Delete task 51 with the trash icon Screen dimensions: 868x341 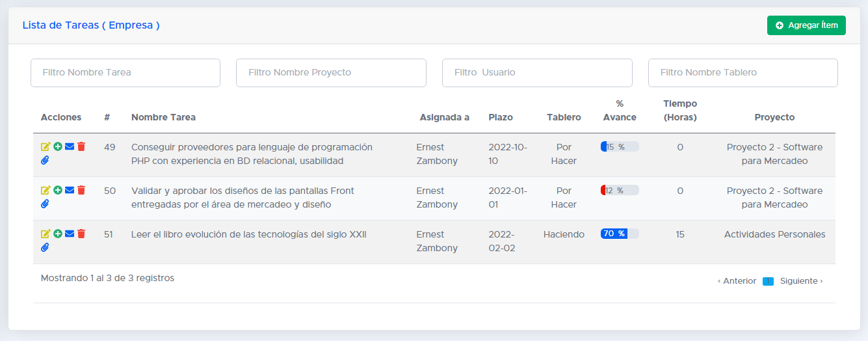pos(81,234)
